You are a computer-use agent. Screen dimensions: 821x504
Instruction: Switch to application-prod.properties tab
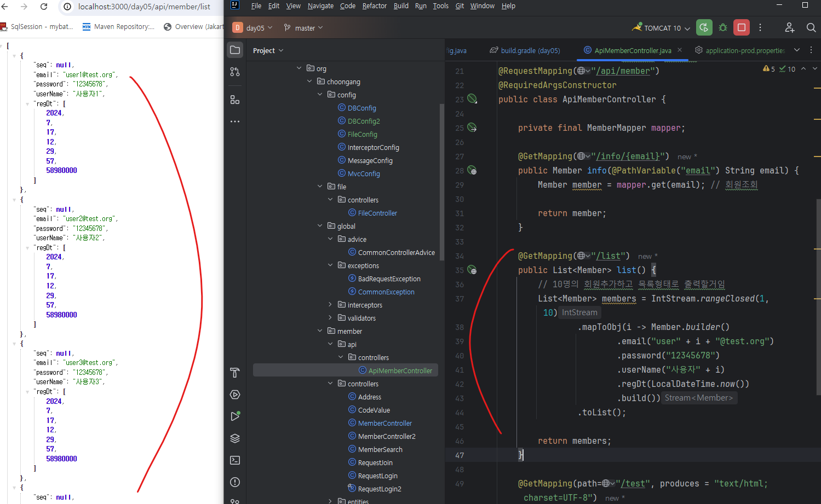click(739, 50)
